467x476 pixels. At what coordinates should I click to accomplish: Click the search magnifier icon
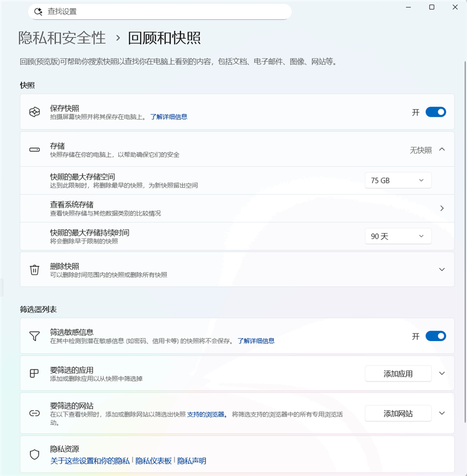pos(38,12)
